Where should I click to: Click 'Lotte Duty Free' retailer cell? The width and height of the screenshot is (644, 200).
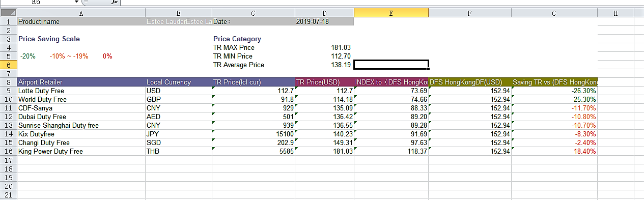(x=81, y=91)
